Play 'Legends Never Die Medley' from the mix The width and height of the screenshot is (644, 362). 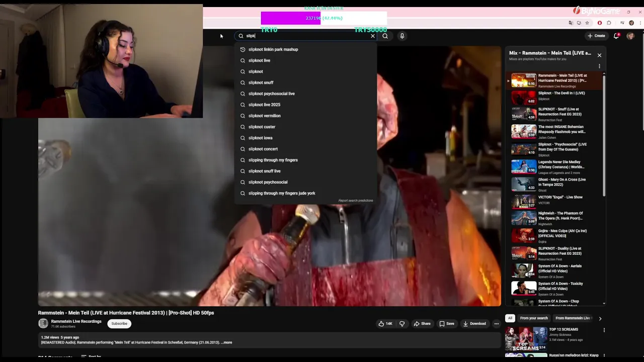(555, 167)
